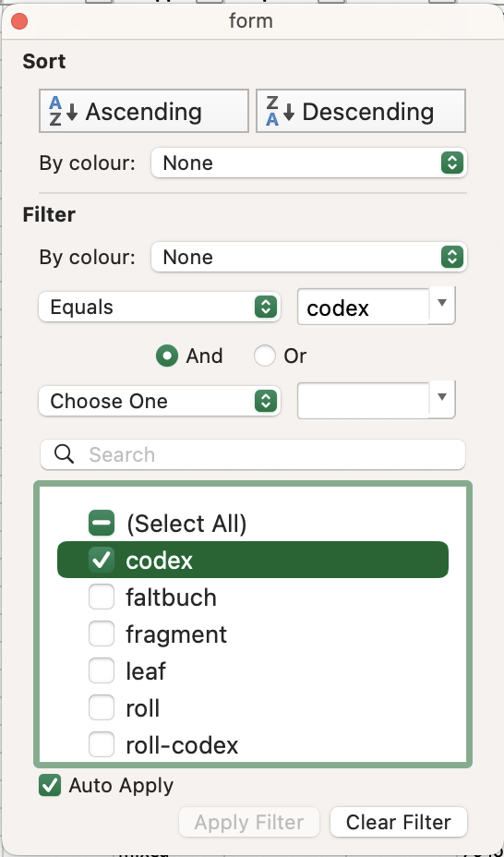The image size is (504, 857).
Task: Check the fragment checkbox
Action: [x=102, y=634]
